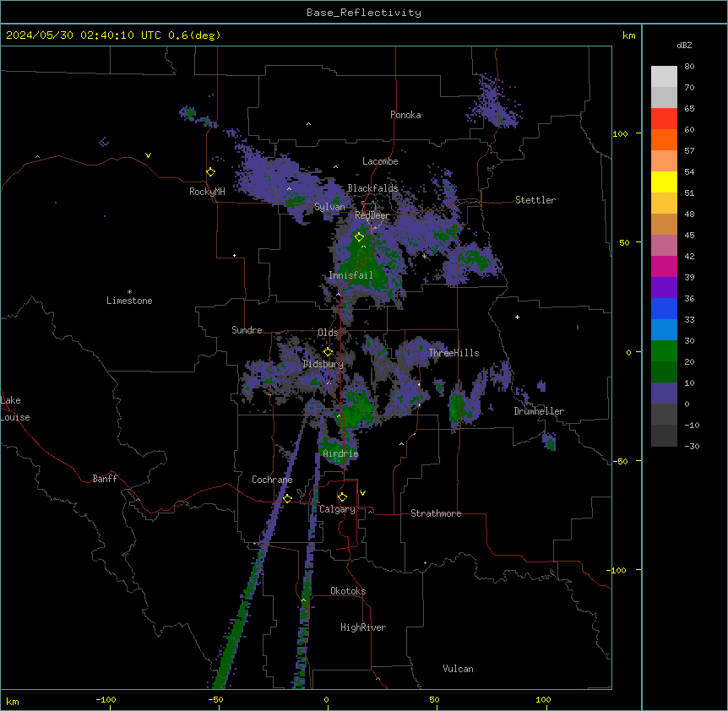Click the yellow station marker near Olds
This screenshot has width=728, height=711.
coord(328,352)
